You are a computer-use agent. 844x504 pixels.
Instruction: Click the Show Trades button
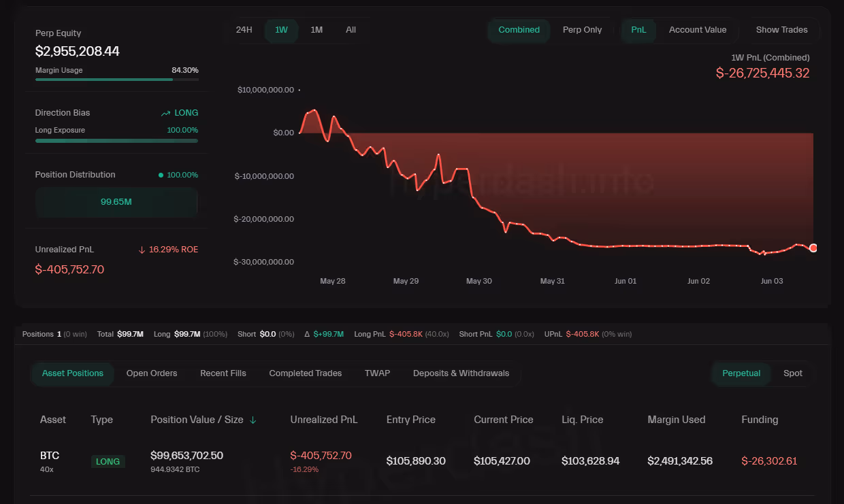(x=781, y=29)
